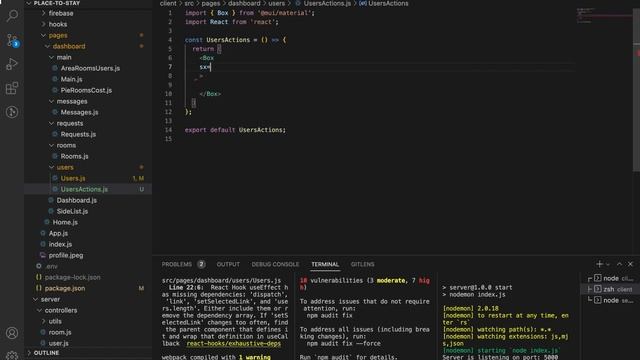Open package.json file

tap(65, 288)
